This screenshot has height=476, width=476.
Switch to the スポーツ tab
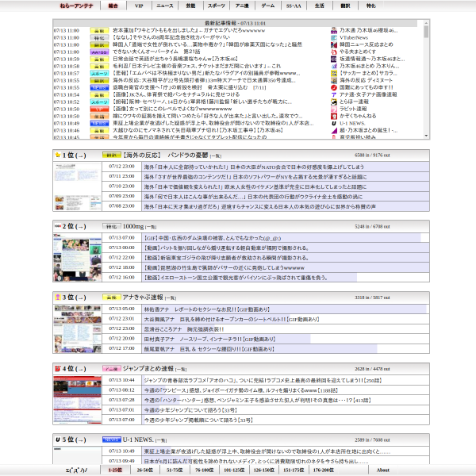217,6
